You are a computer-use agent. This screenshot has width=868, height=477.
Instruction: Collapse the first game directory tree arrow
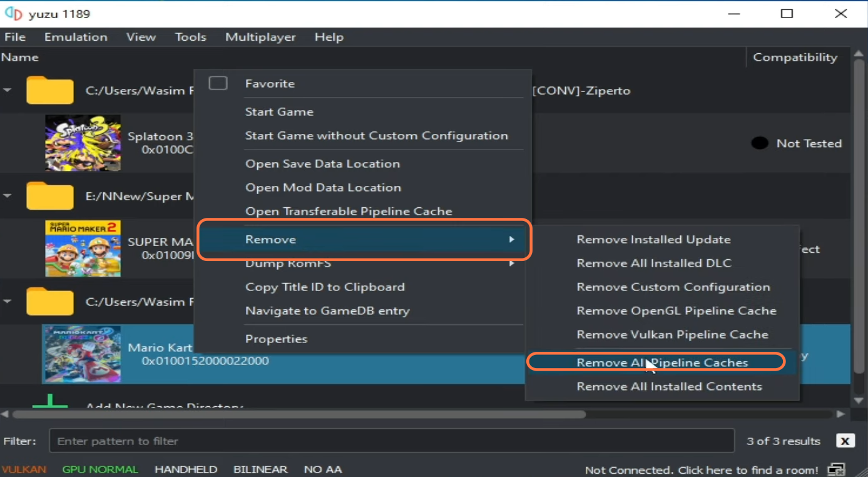8,90
